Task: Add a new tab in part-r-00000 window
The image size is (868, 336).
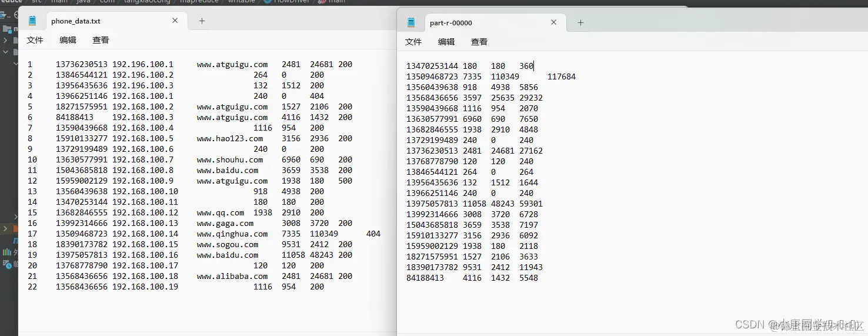Action: (580, 22)
